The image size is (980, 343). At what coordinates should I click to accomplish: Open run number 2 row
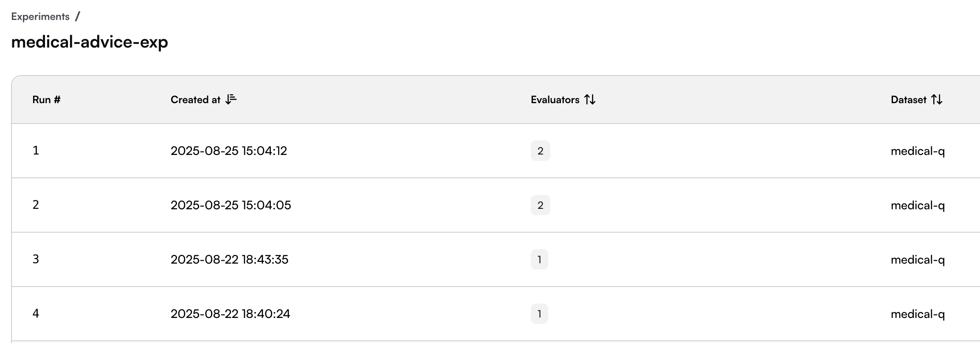pyautogui.click(x=496, y=205)
